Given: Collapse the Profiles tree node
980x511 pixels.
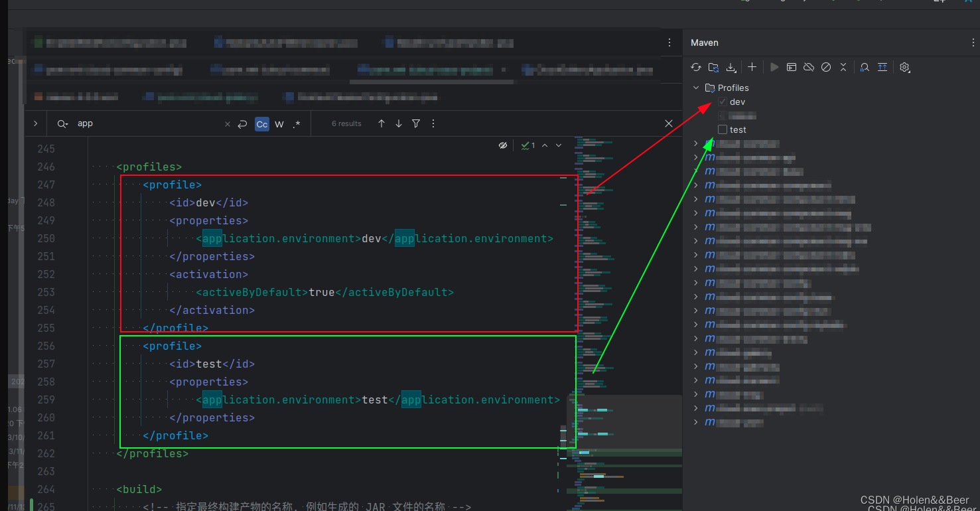Looking at the screenshot, I should pyautogui.click(x=695, y=87).
